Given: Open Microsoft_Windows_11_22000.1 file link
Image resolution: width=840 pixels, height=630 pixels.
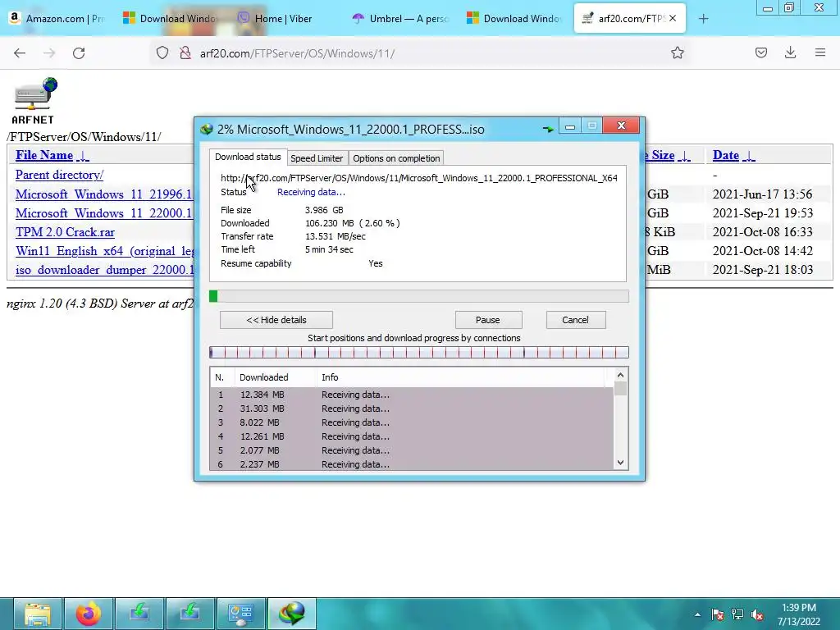Looking at the screenshot, I should pyautogui.click(x=104, y=213).
